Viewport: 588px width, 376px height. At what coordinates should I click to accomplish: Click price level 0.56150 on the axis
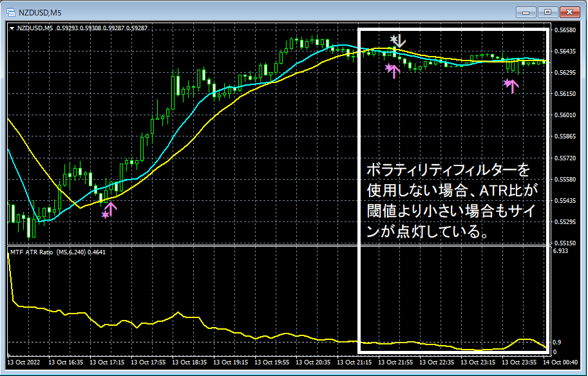565,94
